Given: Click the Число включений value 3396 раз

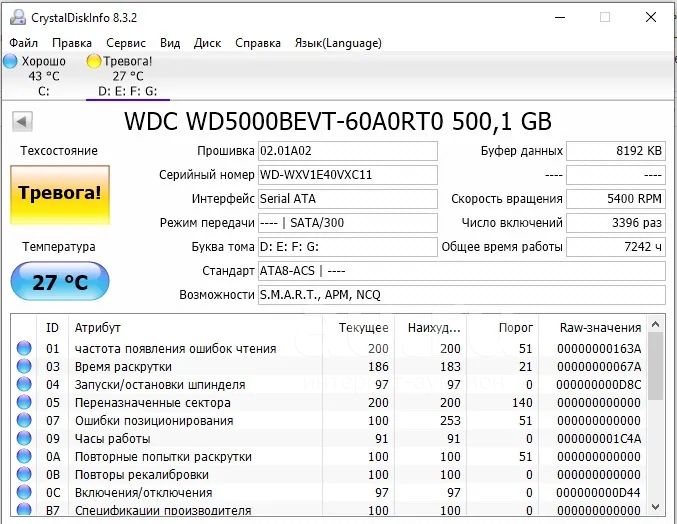Looking at the screenshot, I should [616, 223].
